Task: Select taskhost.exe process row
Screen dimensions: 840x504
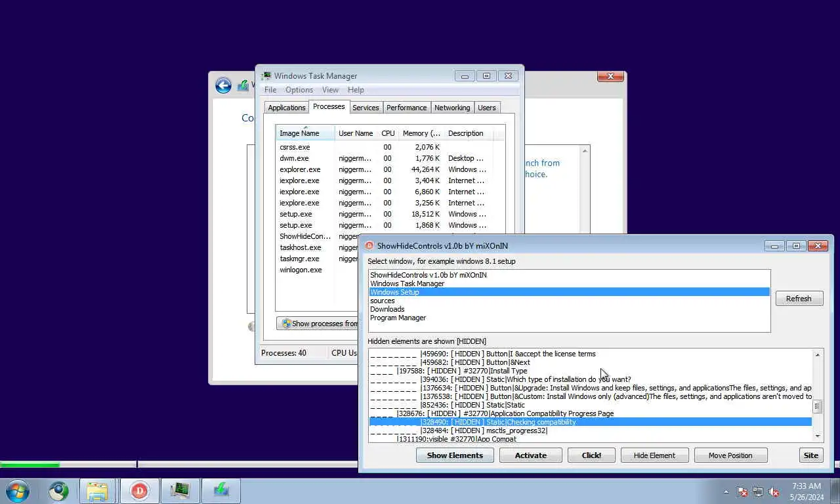Action: [317, 247]
